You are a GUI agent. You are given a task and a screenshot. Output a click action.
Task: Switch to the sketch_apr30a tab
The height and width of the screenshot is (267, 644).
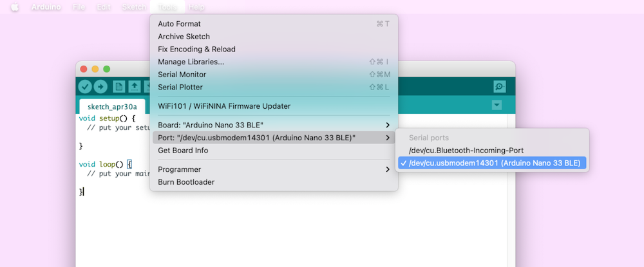pyautogui.click(x=112, y=107)
